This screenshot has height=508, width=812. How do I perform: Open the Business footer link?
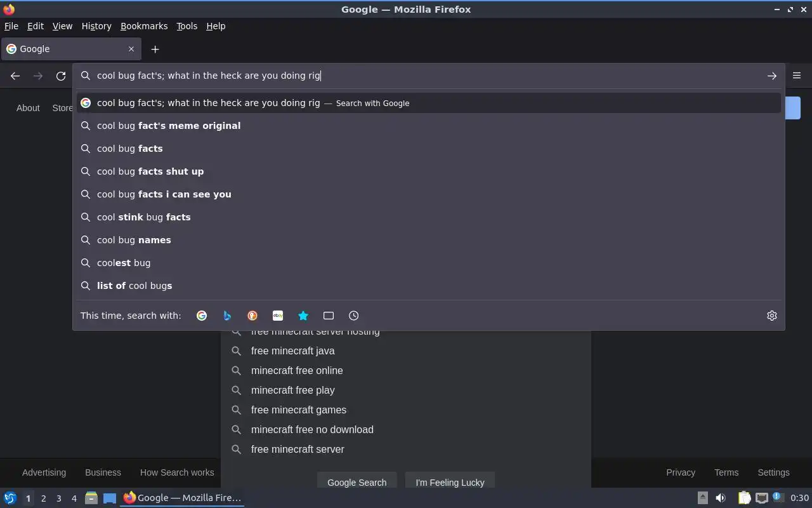[x=103, y=472]
